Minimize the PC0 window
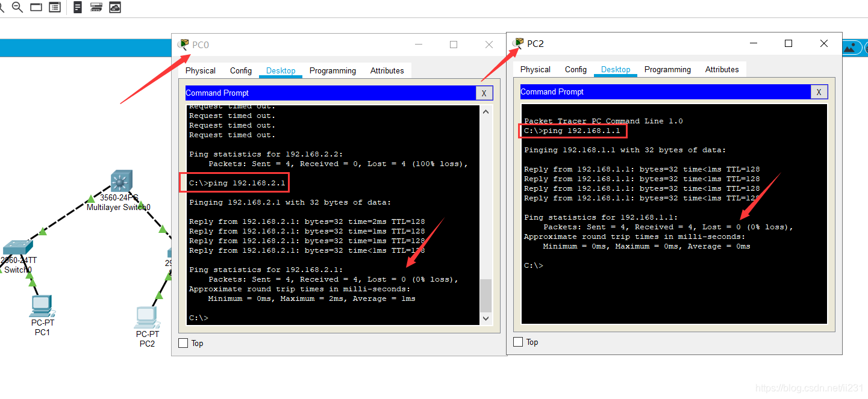The width and height of the screenshot is (868, 399). (418, 45)
